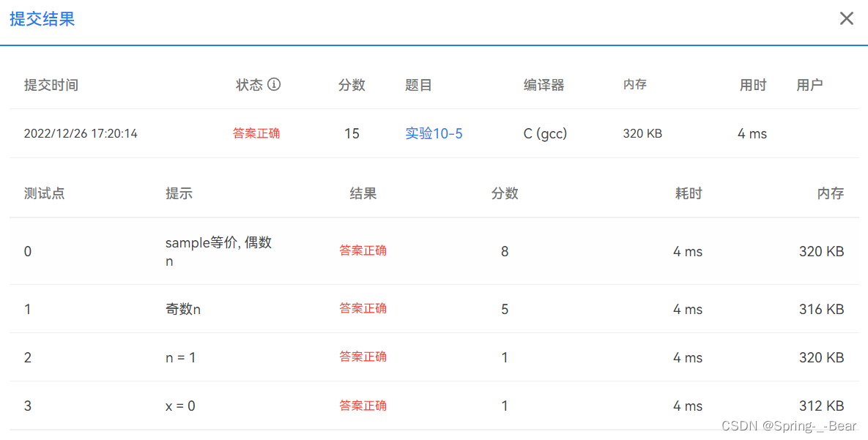This screenshot has height=440, width=868.
Task: Click the score value 15 in the summary
Action: (352, 133)
